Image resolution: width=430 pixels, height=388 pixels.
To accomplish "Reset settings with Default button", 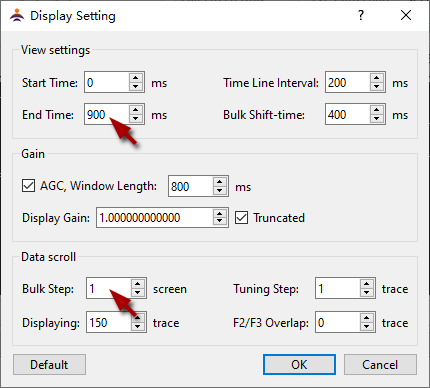I will pos(49,364).
